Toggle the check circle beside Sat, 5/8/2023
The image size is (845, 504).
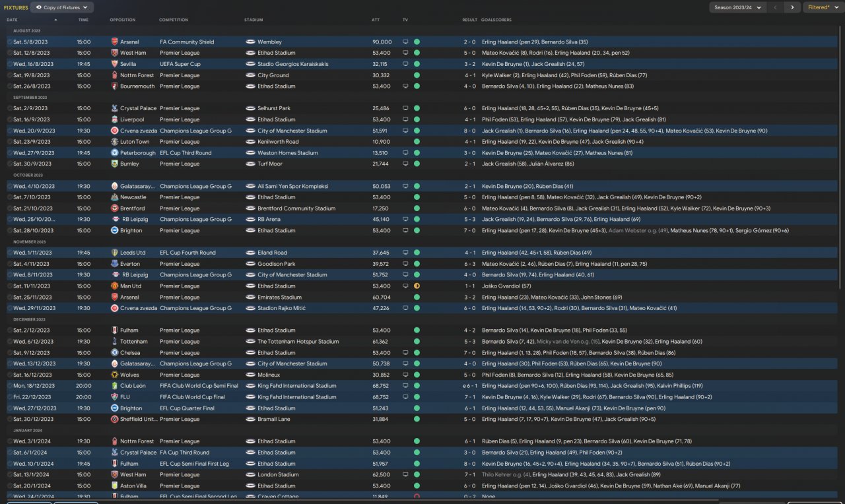pyautogui.click(x=10, y=42)
